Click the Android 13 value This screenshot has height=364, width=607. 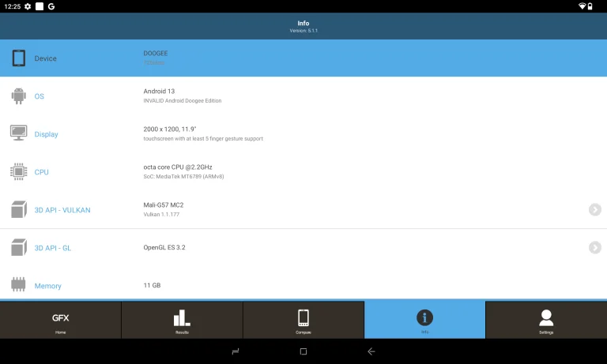159,92
